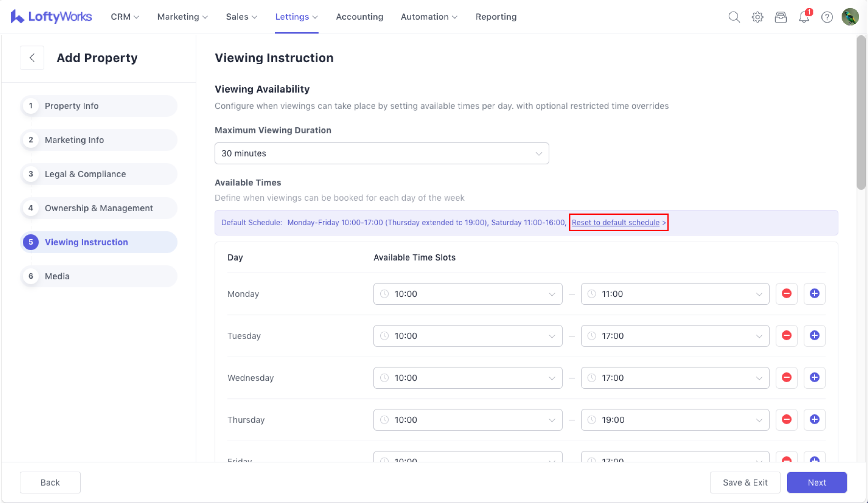Add a Wednesday time slot with plus

click(x=814, y=378)
